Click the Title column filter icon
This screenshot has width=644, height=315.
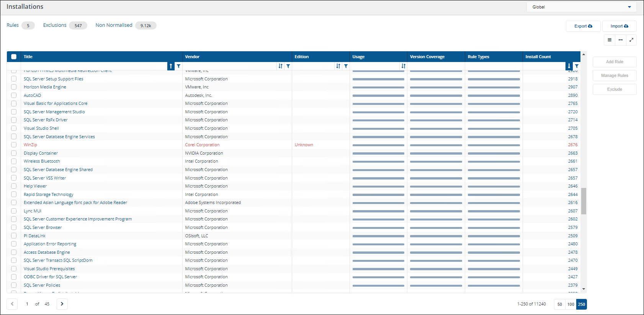tap(178, 66)
